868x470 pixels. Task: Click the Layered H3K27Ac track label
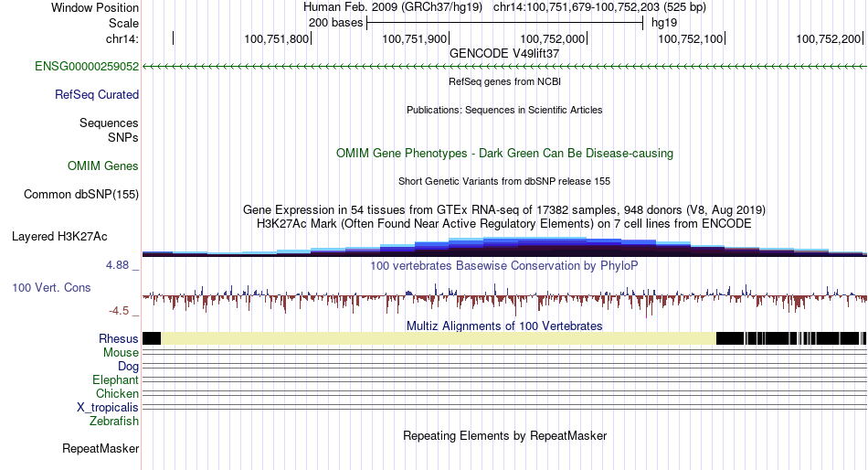[x=59, y=237]
